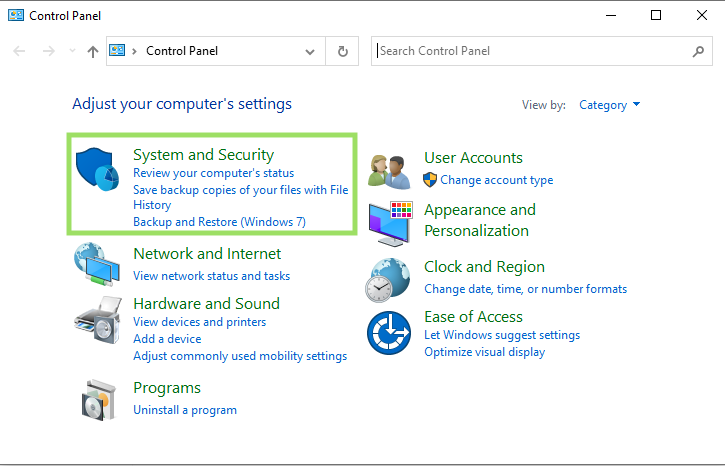This screenshot has height=466, width=725.
Task: Click Let Windows suggest settings
Action: point(502,335)
